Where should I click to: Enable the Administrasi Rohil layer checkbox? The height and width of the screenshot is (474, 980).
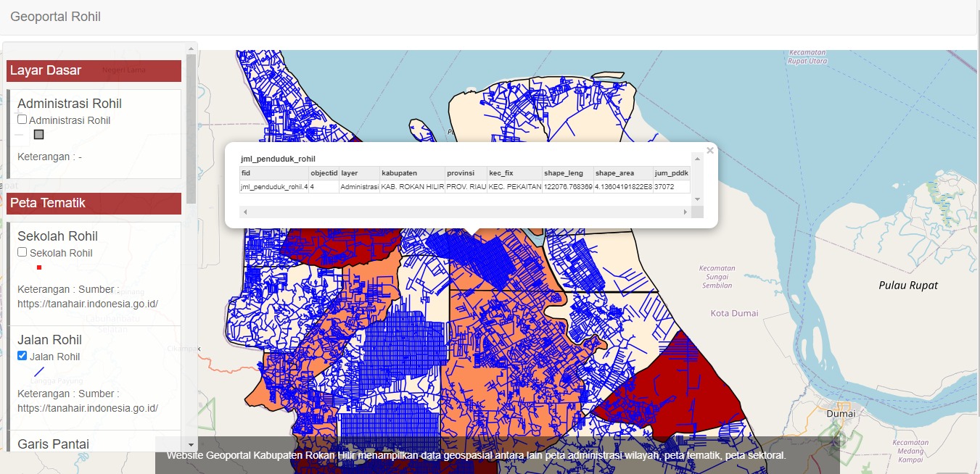point(22,120)
